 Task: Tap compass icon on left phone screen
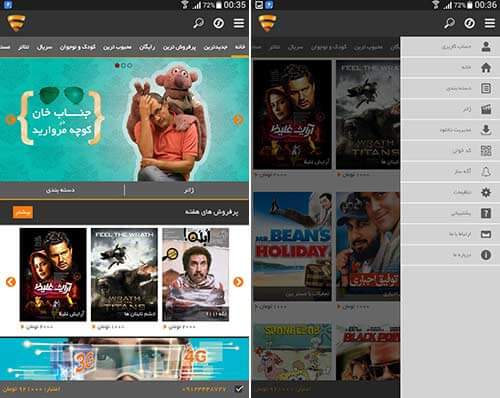point(219,23)
